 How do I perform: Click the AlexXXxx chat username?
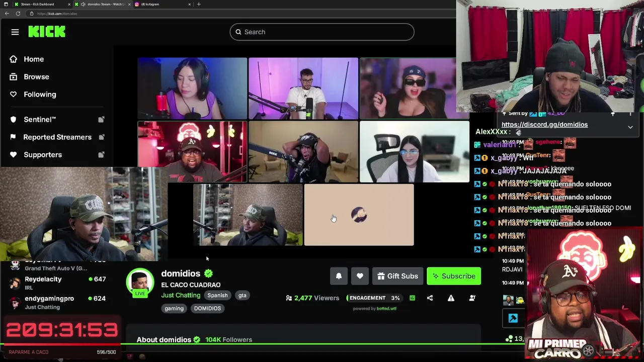point(492,132)
